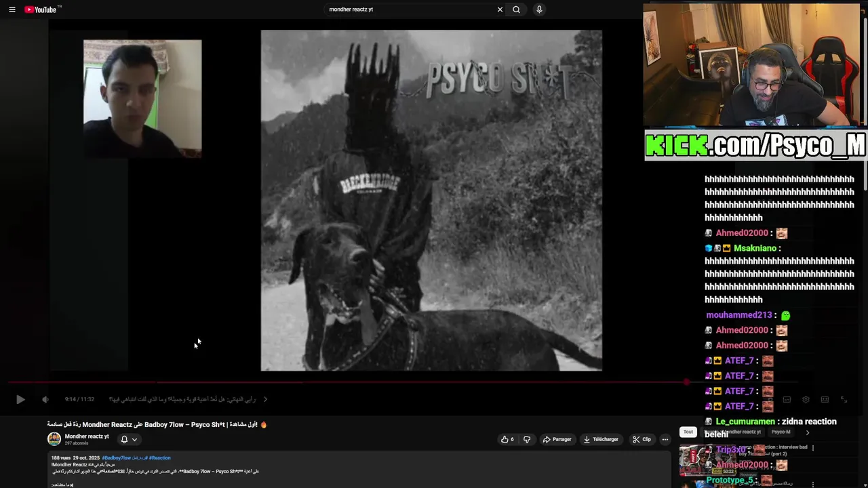868x488 pixels.
Task: Click Trip3x0 username in chat
Action: click(731, 450)
